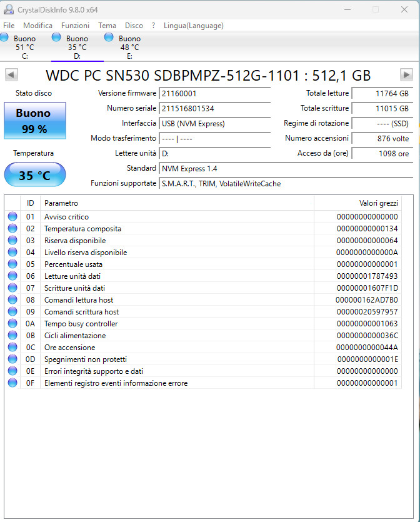The image size is (420, 522).
Task: Click status orb for Livello riserva disponibile
Action: coord(12,252)
